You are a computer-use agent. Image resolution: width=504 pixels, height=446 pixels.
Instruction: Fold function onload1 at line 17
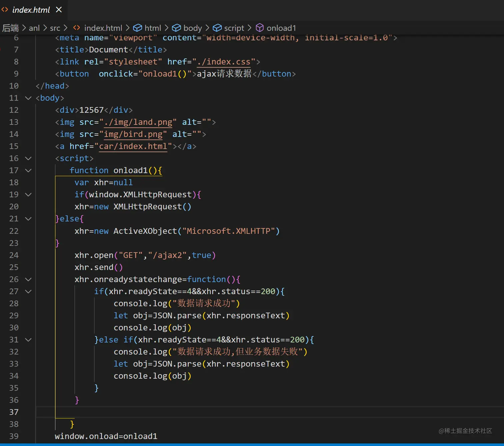tap(28, 170)
